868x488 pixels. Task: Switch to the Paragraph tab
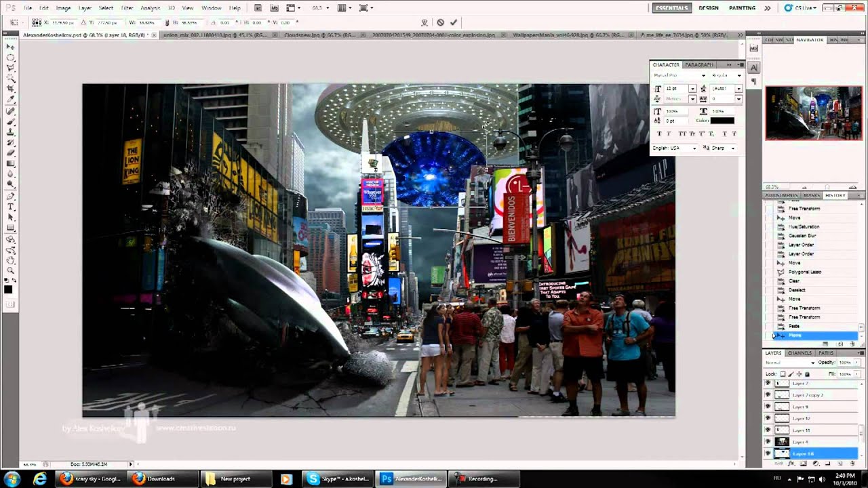coord(699,64)
